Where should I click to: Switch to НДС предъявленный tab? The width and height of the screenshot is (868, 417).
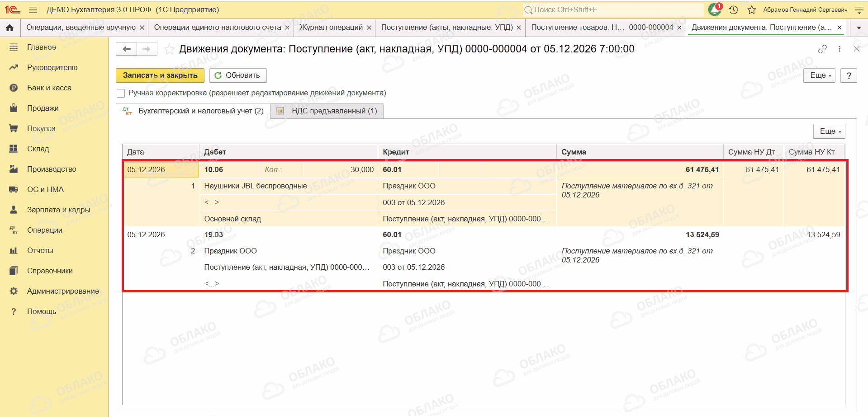[327, 111]
